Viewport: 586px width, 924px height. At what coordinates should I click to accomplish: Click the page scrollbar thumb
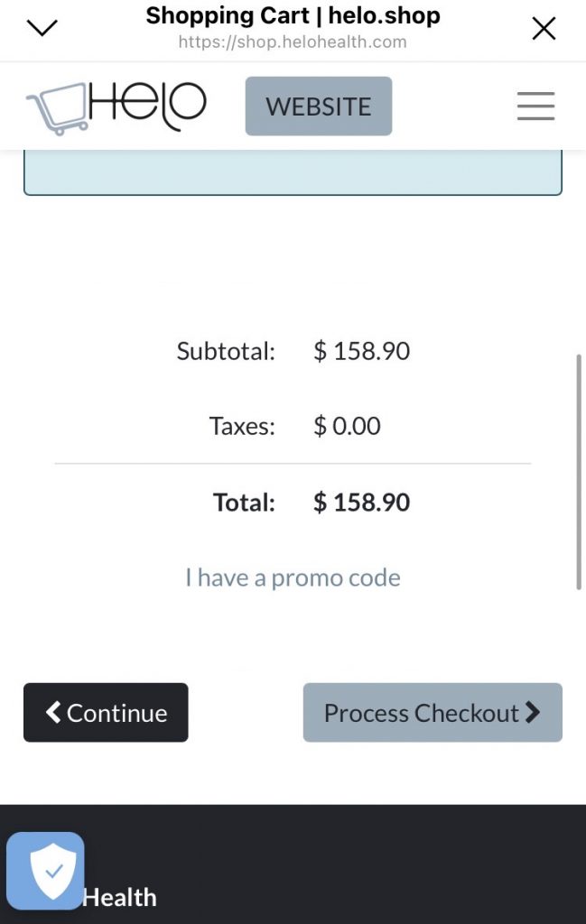(578, 472)
